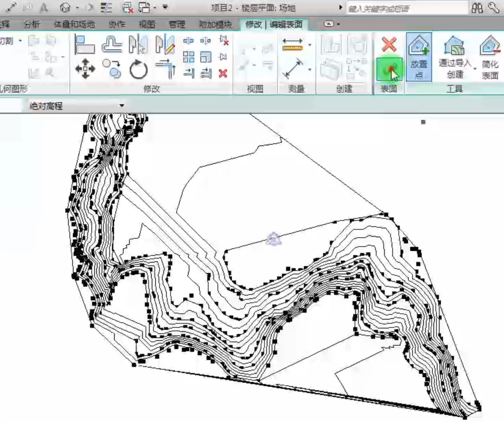Select the Align tool in the Modify panel
Screen dimensions: 504x422
[84, 44]
